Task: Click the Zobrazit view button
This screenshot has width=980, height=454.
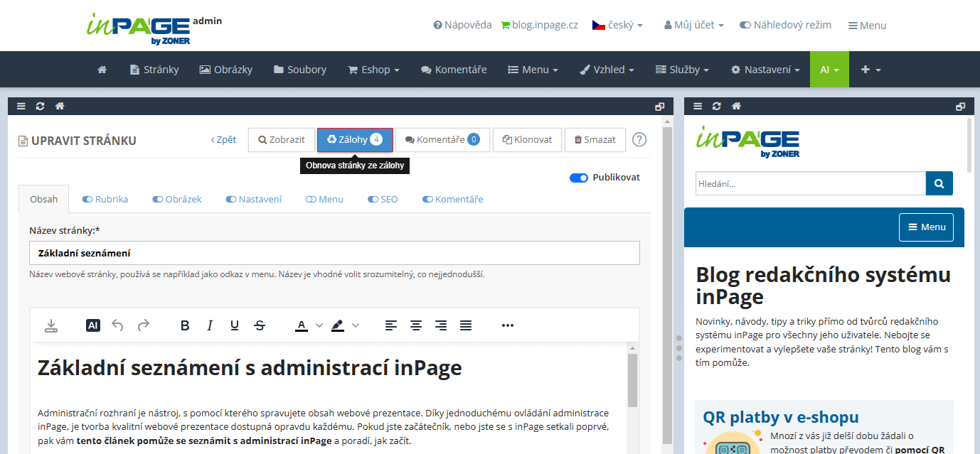Action: tap(282, 140)
